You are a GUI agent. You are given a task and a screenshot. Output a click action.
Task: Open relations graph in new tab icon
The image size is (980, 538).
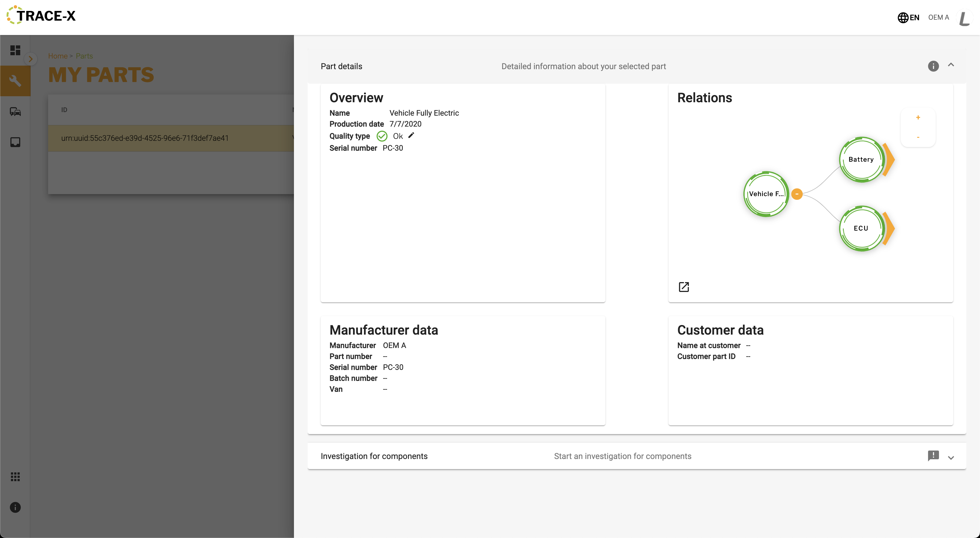pos(684,287)
